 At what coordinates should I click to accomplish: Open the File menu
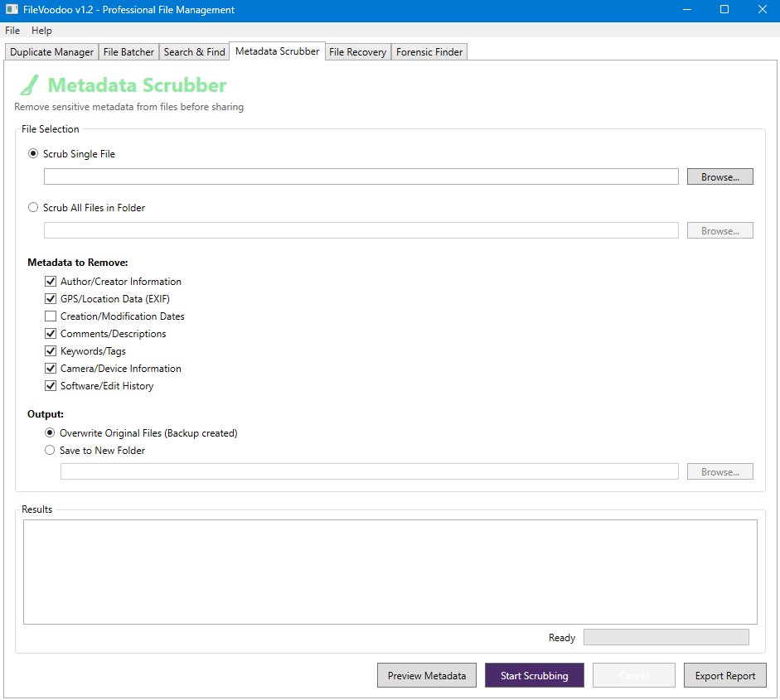pyautogui.click(x=12, y=31)
